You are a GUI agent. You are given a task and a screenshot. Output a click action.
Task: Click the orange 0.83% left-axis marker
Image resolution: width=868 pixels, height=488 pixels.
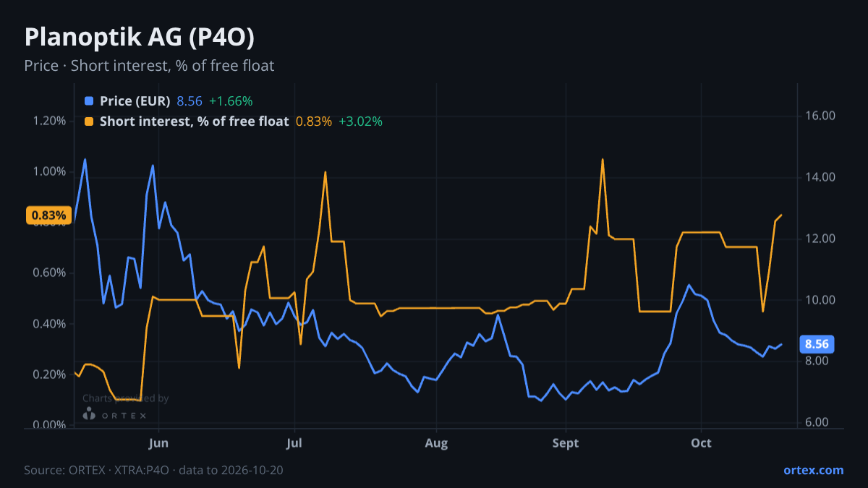point(49,215)
